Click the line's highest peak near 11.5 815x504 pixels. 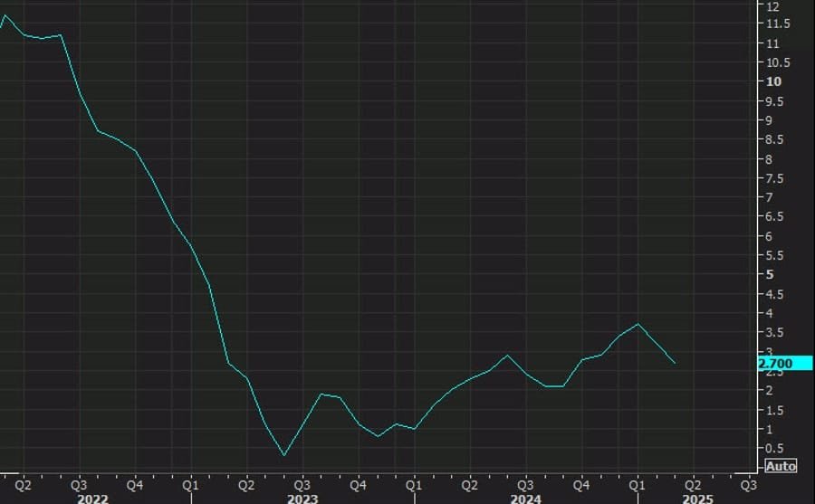[5, 15]
